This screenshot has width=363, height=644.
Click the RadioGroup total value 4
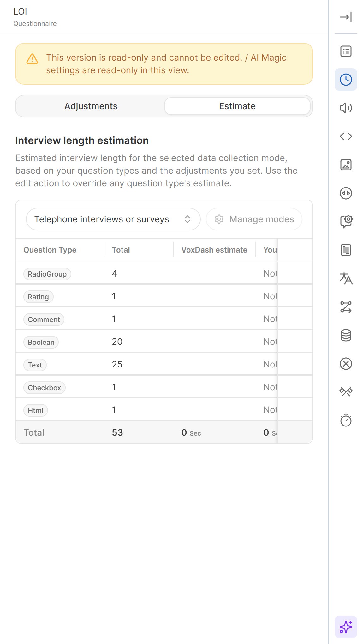pyautogui.click(x=115, y=274)
